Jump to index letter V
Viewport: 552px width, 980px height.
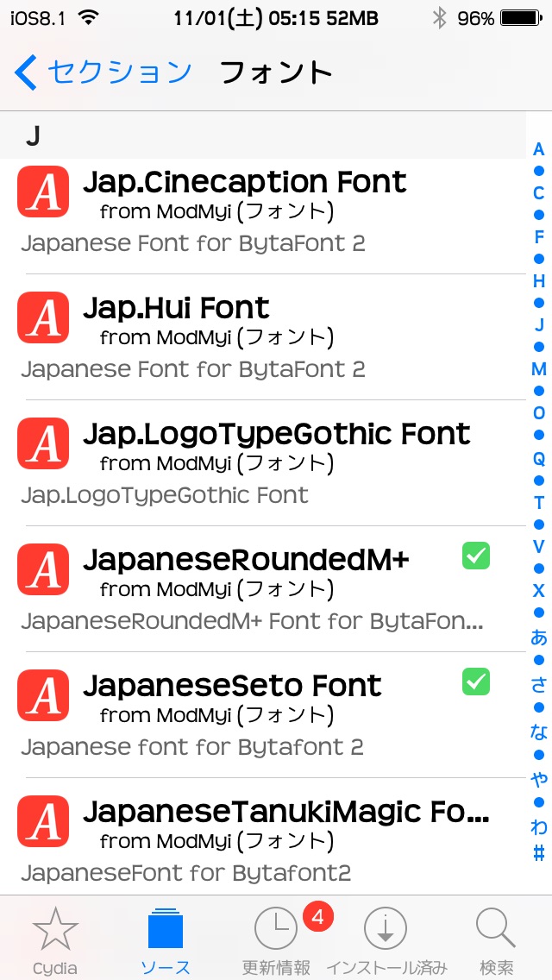[538, 546]
